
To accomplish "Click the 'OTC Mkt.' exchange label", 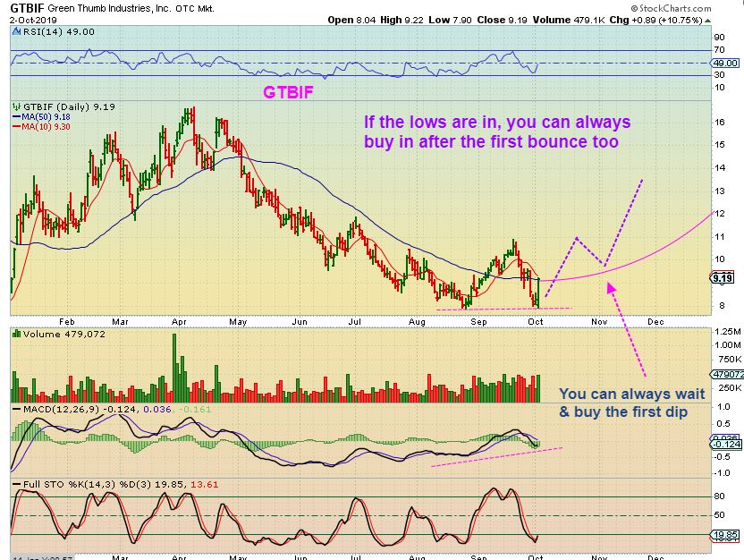I will pos(195,9).
